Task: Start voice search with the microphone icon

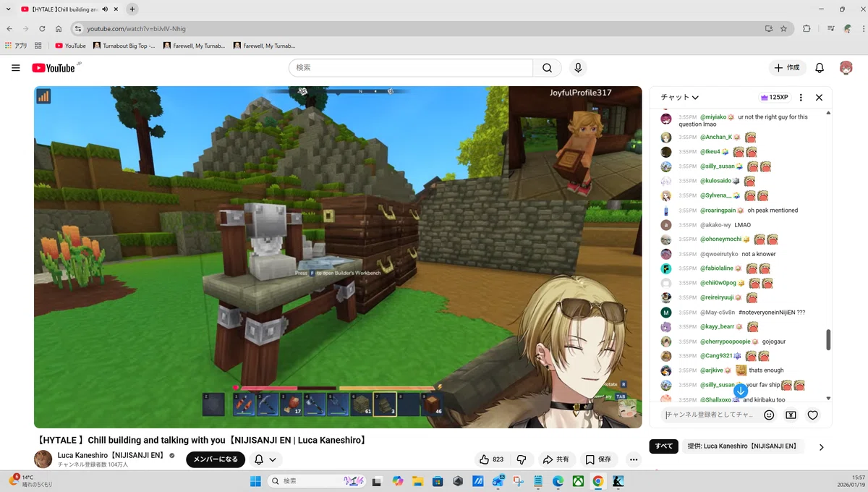Action: [578, 68]
